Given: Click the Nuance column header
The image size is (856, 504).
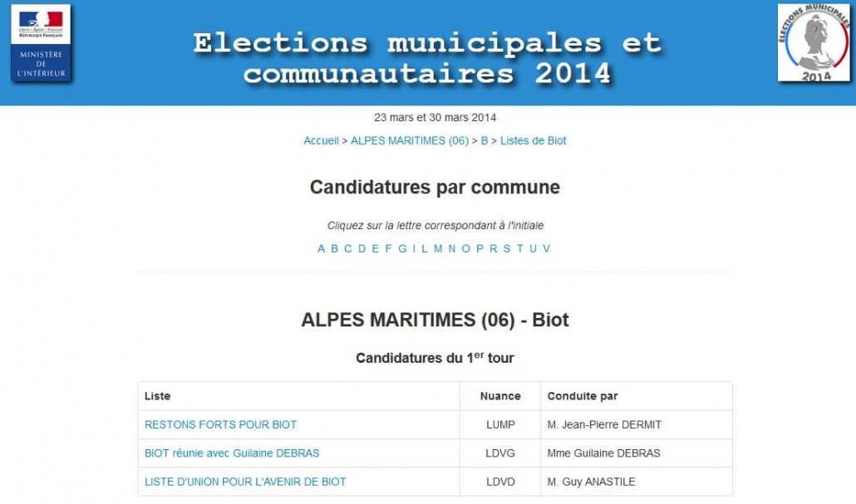Looking at the screenshot, I should pyautogui.click(x=500, y=397).
